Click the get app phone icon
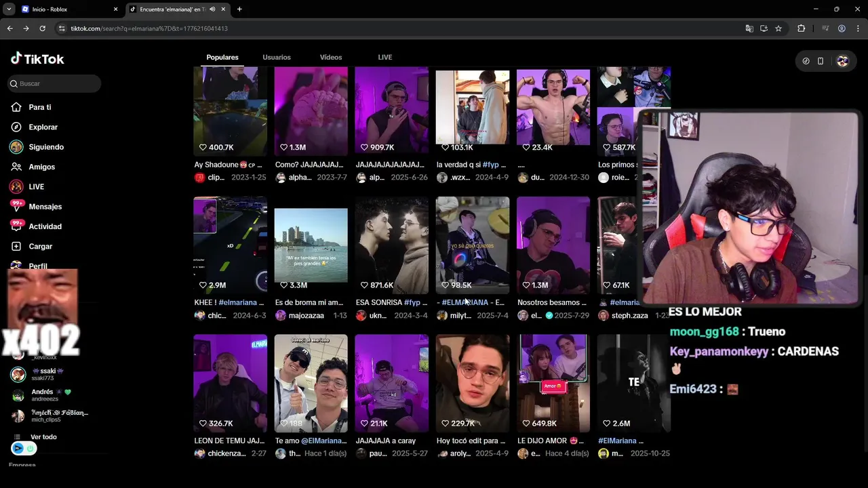 pos(821,61)
